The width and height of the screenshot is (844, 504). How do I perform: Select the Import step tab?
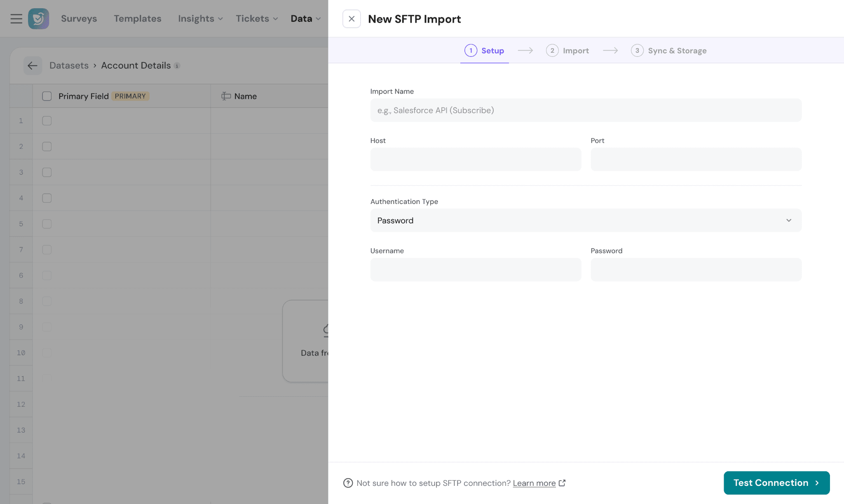point(567,50)
